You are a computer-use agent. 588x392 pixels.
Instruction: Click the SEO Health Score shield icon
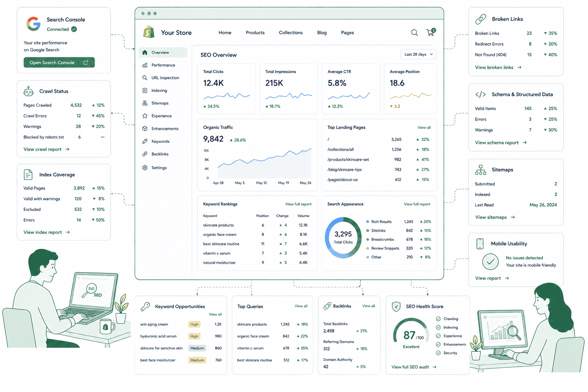(396, 306)
